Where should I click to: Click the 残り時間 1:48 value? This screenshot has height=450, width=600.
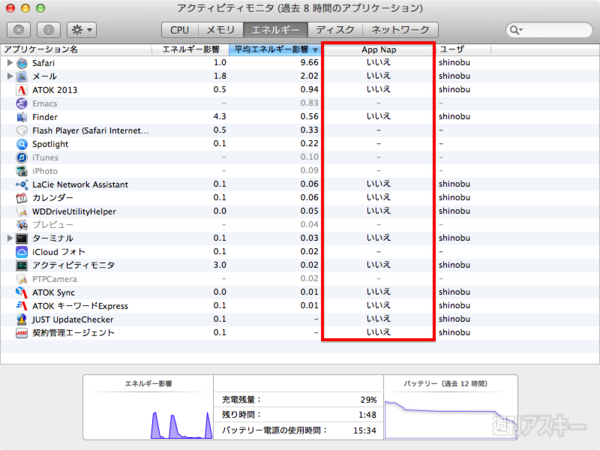367,415
